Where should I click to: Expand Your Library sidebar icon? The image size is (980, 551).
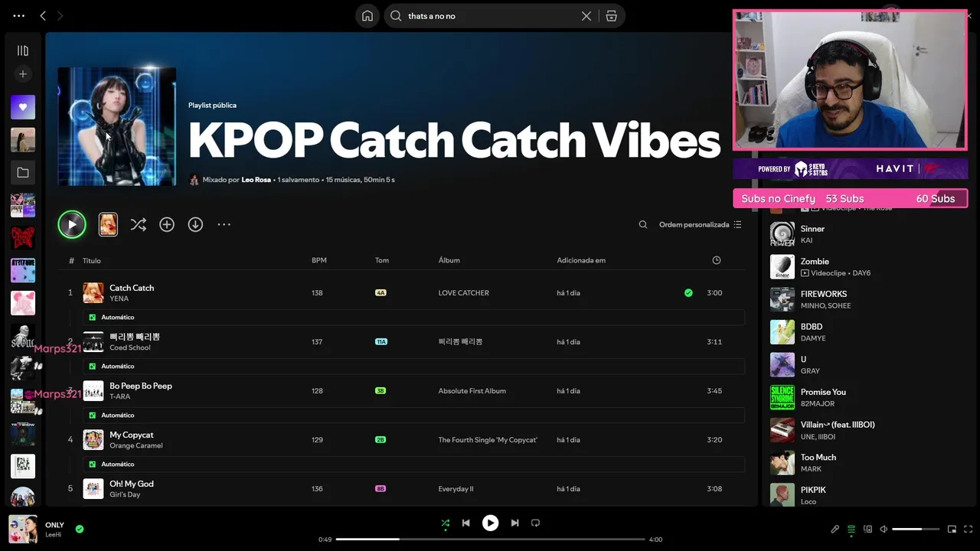[23, 51]
